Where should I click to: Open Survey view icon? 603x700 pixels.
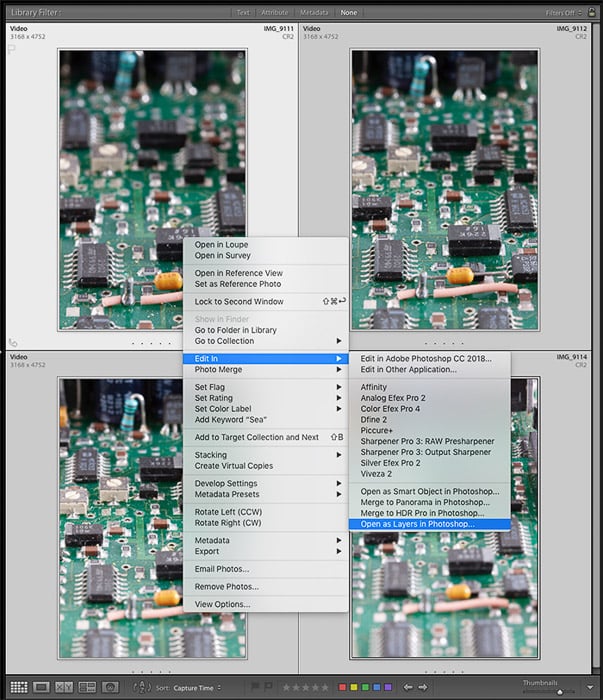[87, 687]
